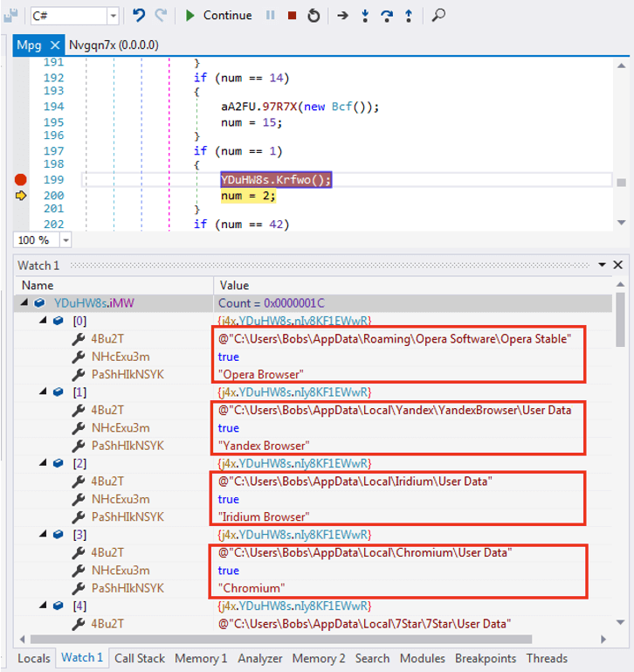634x672 pixels.
Task: Stop debugging with the red square icon
Action: pos(292,16)
